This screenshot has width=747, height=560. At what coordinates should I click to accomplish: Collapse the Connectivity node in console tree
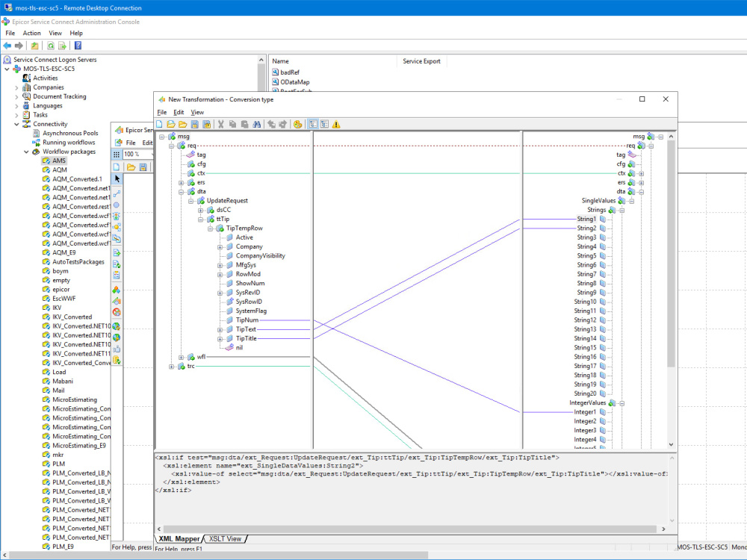(x=16, y=124)
